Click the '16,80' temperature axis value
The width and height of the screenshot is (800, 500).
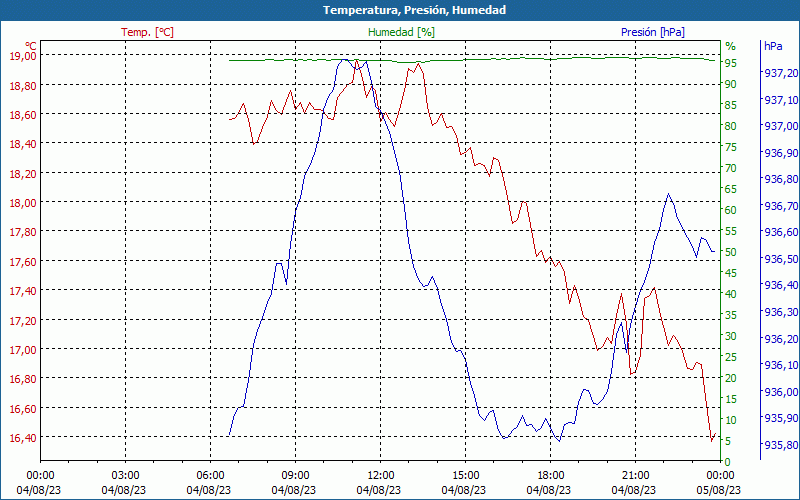(23, 379)
